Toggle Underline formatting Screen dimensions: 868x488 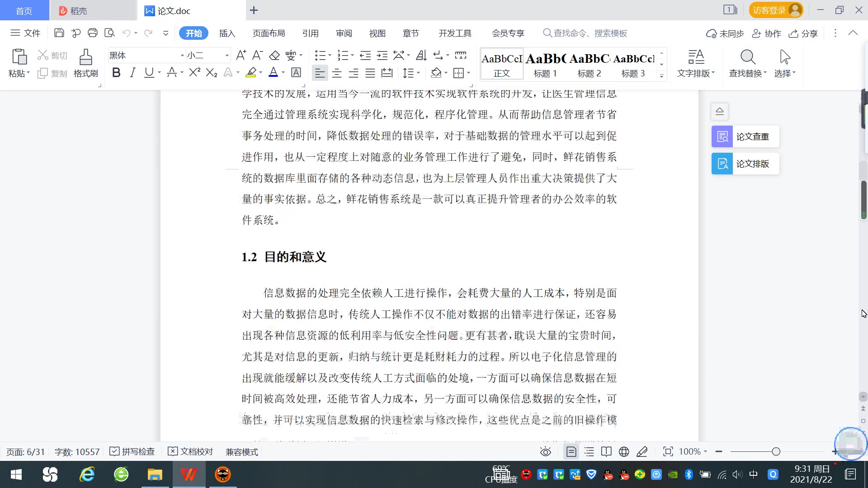[x=149, y=72]
